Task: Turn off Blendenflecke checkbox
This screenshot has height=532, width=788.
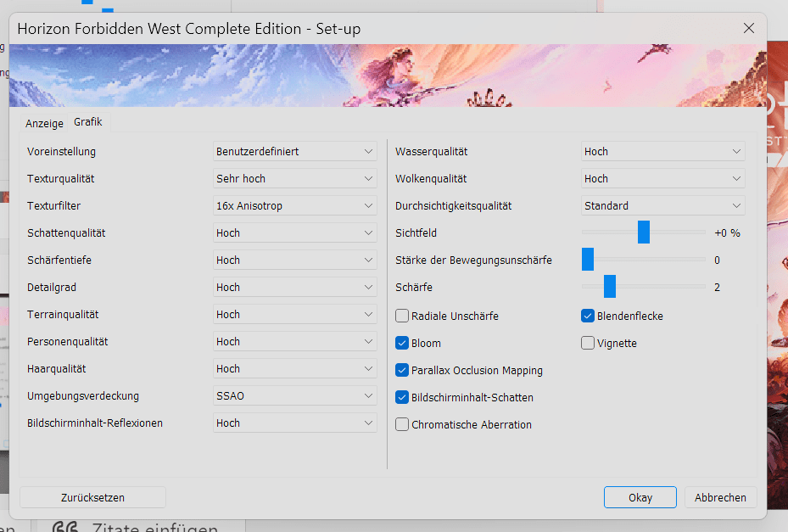Action: pyautogui.click(x=588, y=316)
